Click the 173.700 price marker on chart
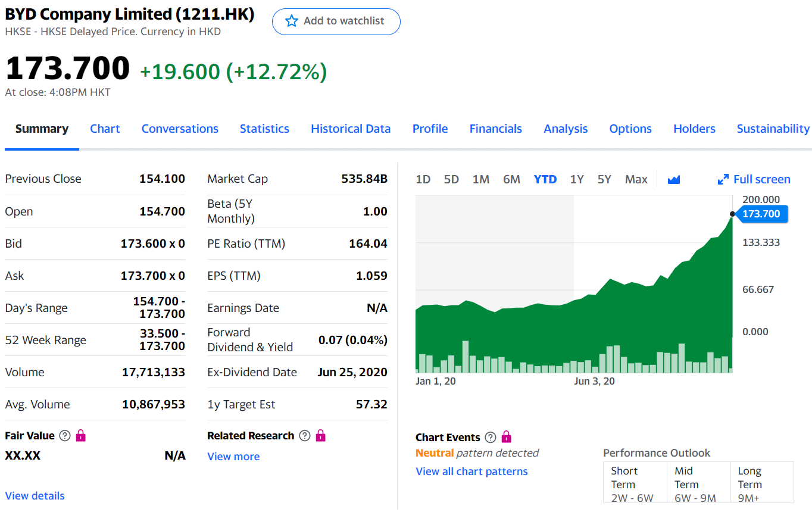 click(761, 214)
